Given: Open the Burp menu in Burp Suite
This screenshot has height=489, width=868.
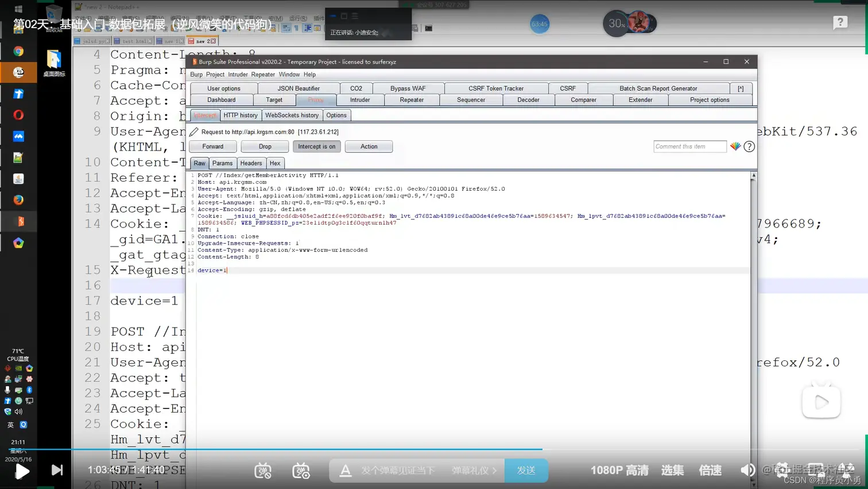Looking at the screenshot, I should 196,75.
